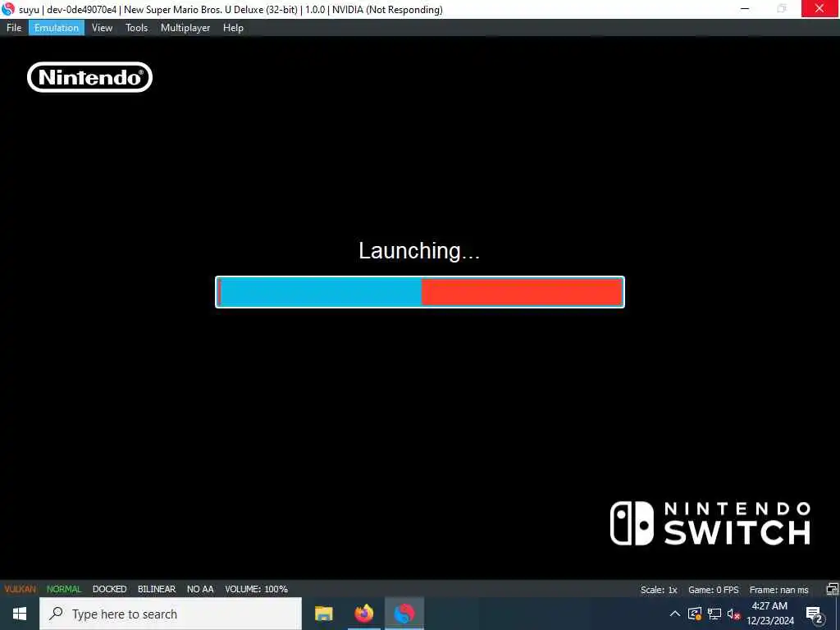Click the Scale: 1x status text

(659, 590)
